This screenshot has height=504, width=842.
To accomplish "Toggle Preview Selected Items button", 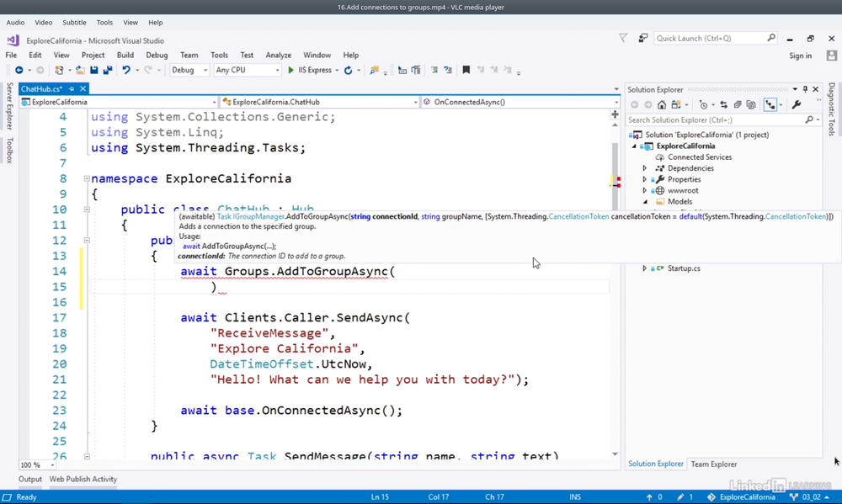I will tap(770, 104).
